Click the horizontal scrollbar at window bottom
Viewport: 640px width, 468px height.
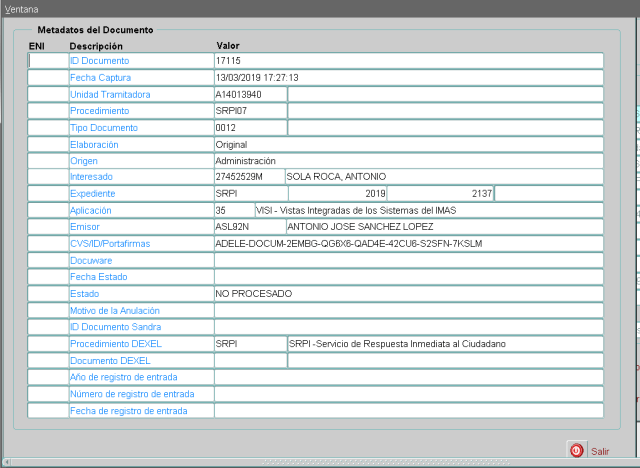pyautogui.click(x=320, y=463)
